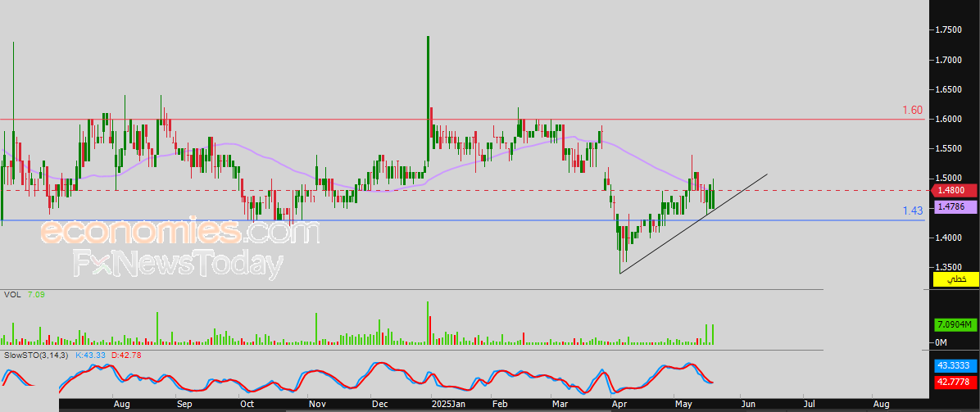Click the tall green December spike candle

click(x=428, y=100)
